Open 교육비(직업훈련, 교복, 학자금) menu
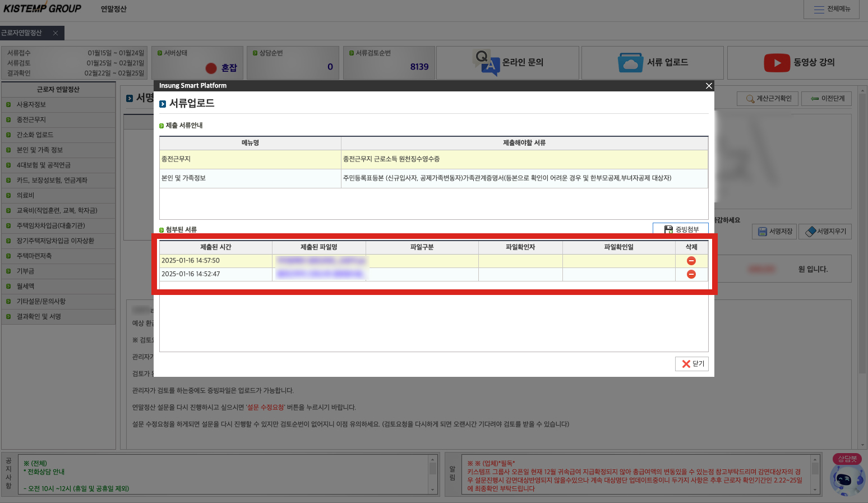This screenshot has height=503, width=868. click(x=58, y=211)
